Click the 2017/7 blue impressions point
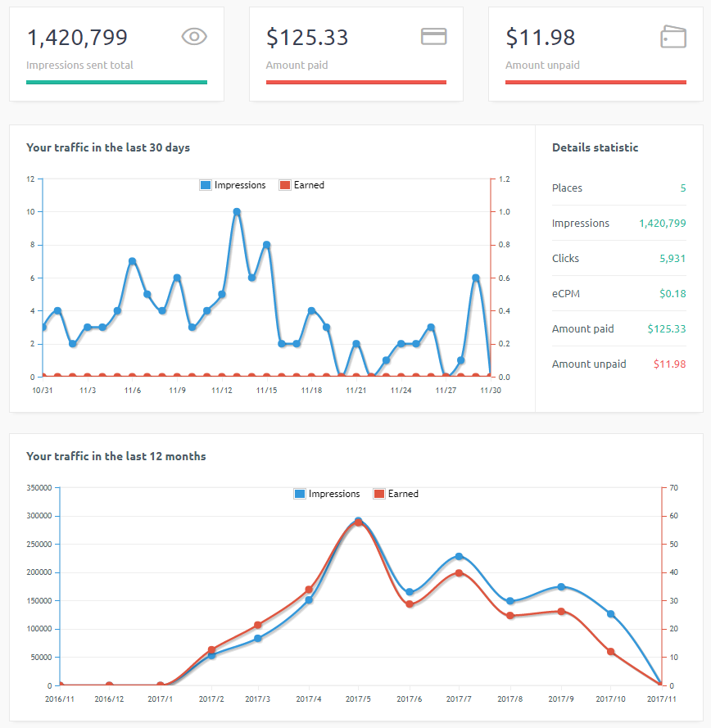711x728 pixels. pos(459,556)
